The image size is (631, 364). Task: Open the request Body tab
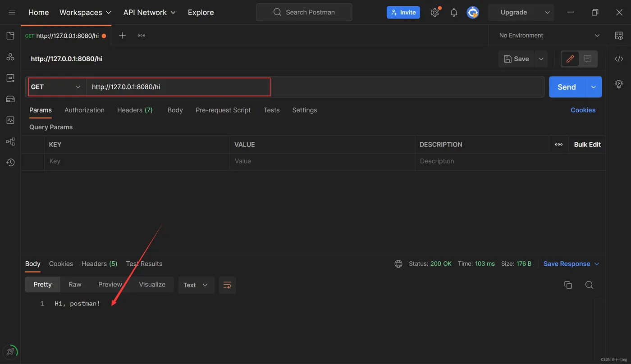pos(175,110)
